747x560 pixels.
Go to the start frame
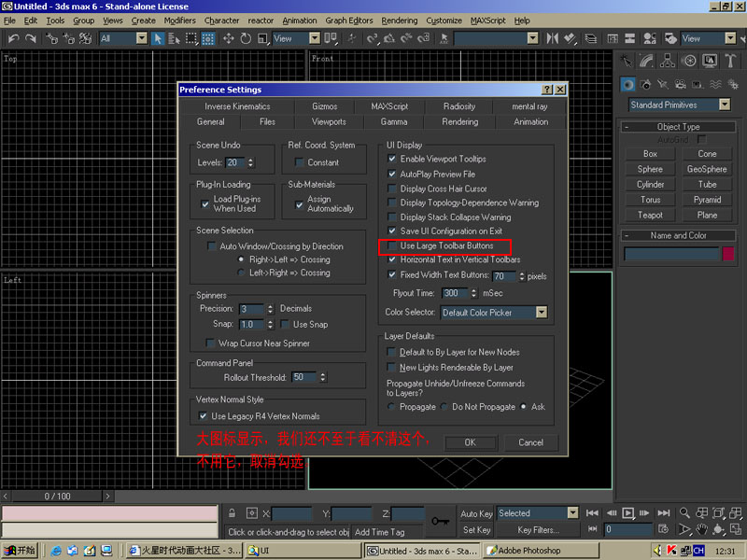[x=592, y=512]
